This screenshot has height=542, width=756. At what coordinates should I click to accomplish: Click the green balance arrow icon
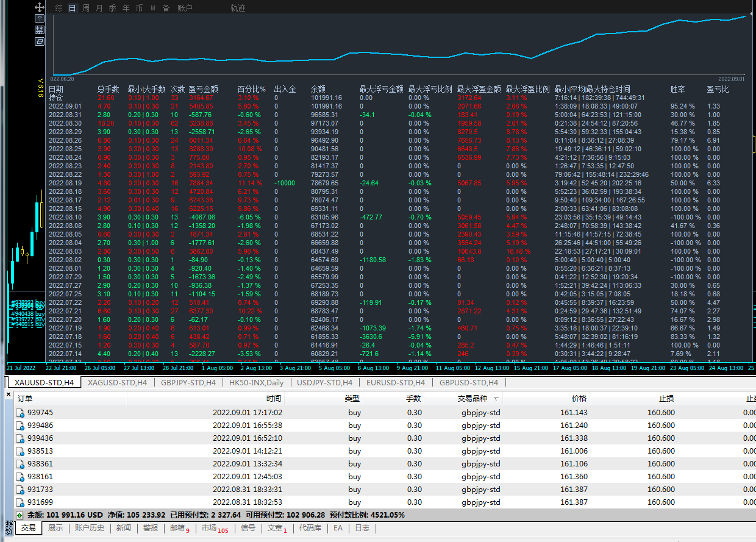pos(20,515)
